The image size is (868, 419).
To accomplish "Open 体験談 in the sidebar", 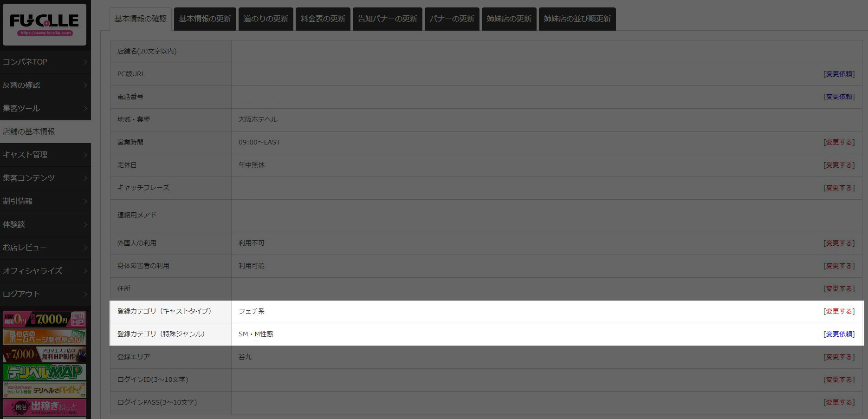I will [x=45, y=224].
